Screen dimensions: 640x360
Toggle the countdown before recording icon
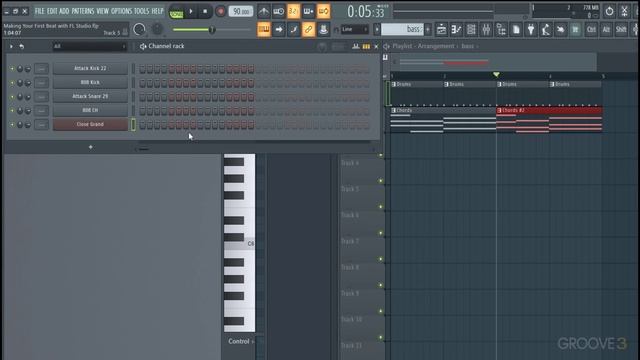point(293,11)
